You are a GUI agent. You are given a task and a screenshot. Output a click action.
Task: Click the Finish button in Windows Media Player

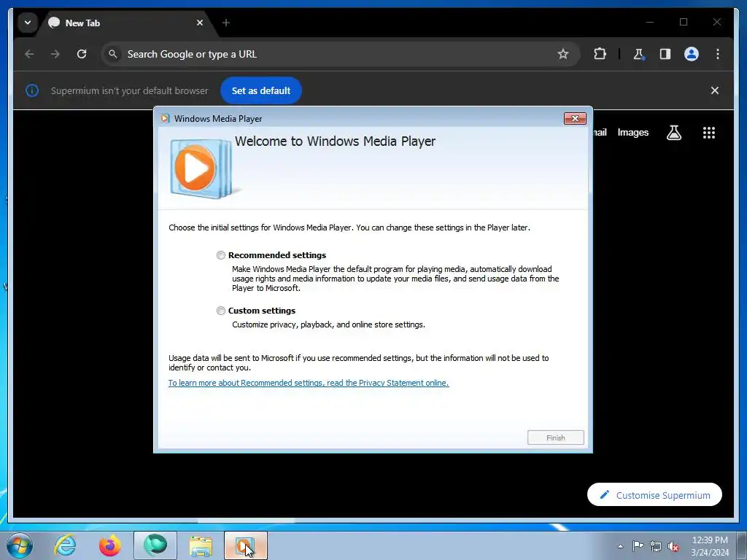(555, 437)
